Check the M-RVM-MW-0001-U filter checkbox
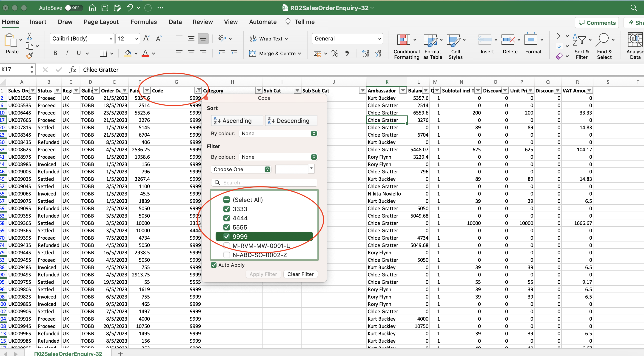 click(226, 245)
